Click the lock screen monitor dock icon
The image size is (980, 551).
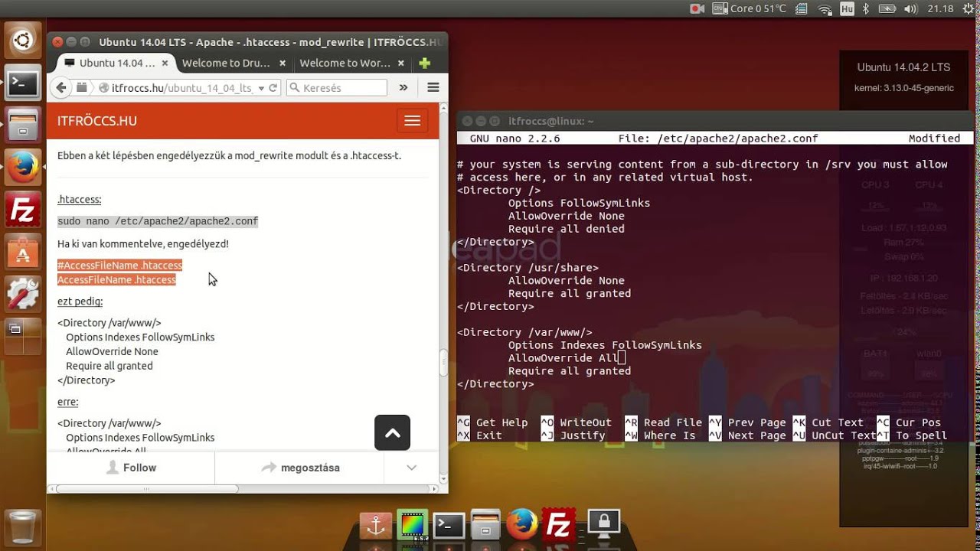pyautogui.click(x=603, y=523)
